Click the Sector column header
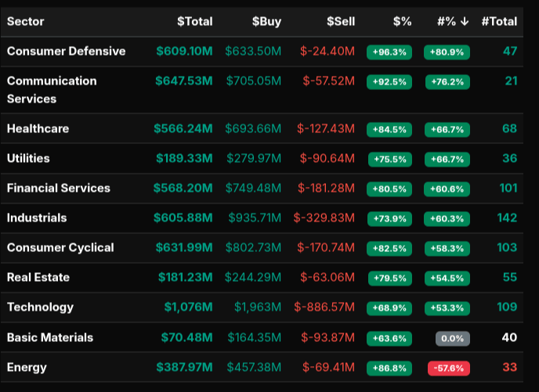The image size is (539, 392). click(26, 21)
